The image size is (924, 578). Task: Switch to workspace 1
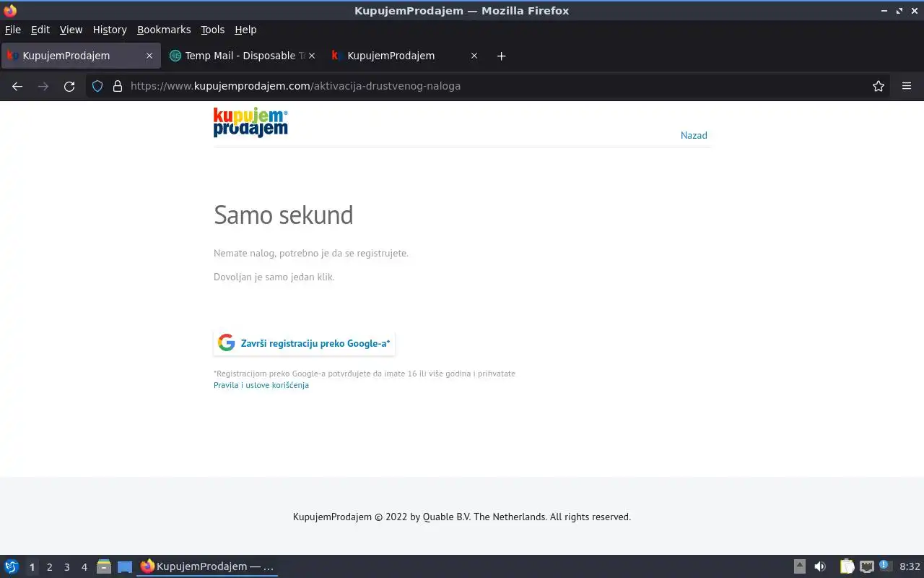click(x=32, y=567)
